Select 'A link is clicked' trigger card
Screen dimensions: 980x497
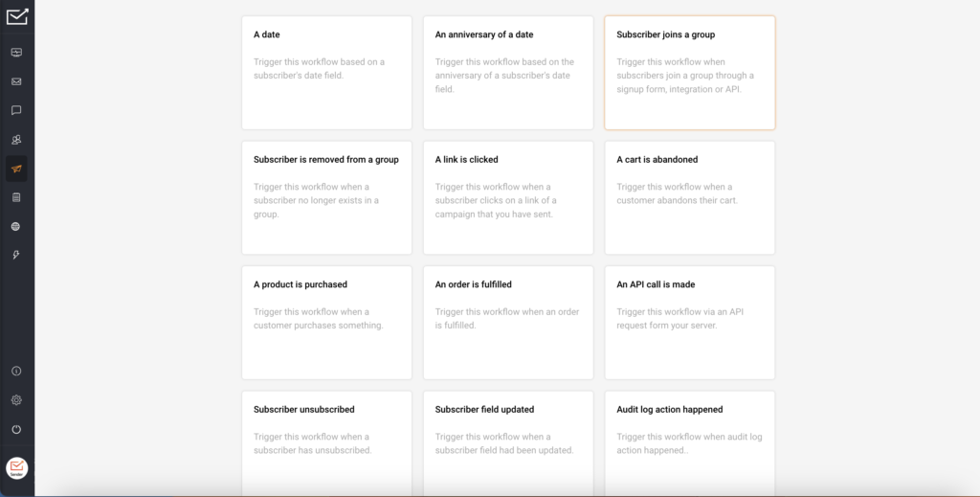click(508, 197)
